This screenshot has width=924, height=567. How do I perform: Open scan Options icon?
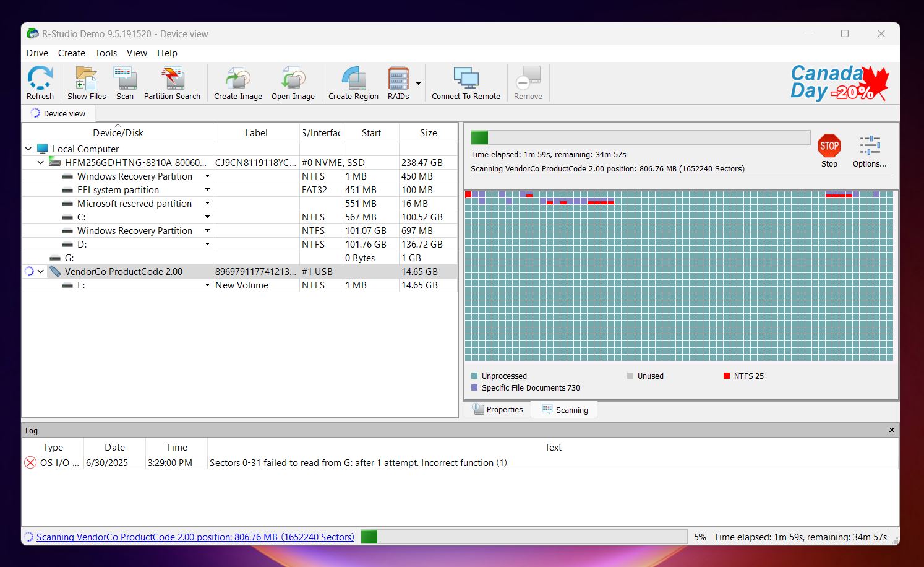[x=870, y=146]
